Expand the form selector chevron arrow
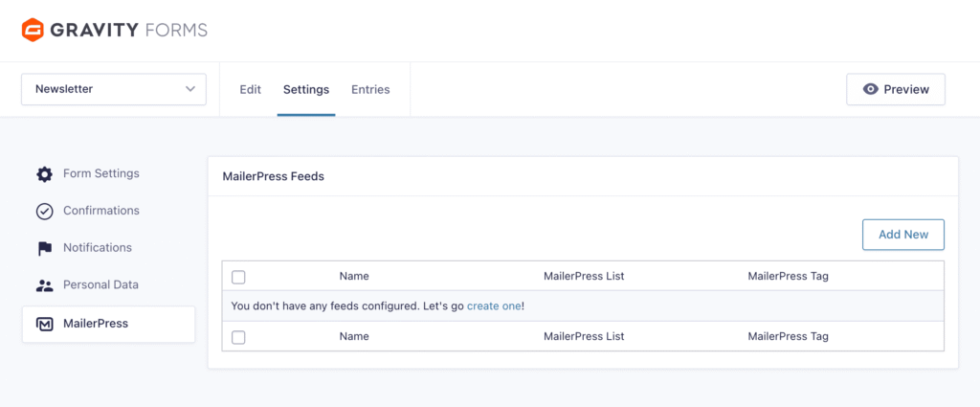Image resolution: width=980 pixels, height=407 pixels. pos(189,89)
